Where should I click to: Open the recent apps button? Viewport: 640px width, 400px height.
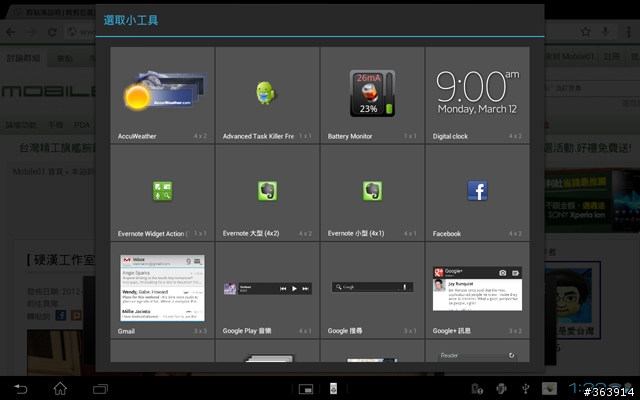tap(100, 389)
